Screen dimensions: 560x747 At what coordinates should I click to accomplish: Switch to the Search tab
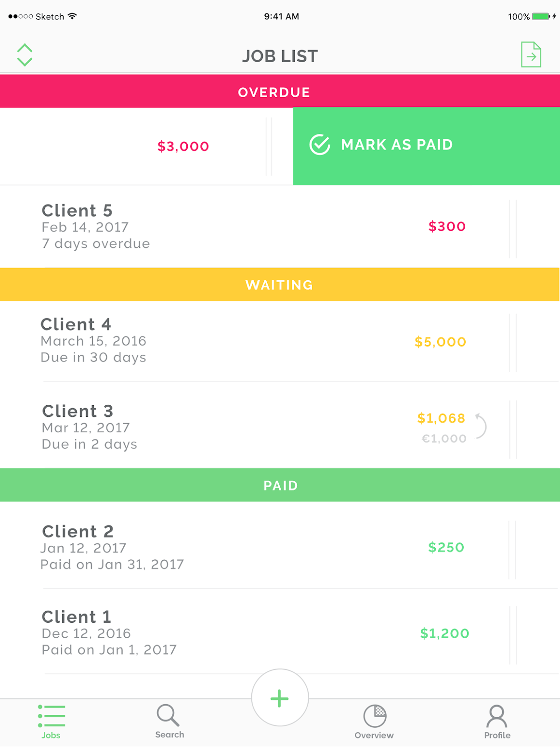tap(169, 721)
